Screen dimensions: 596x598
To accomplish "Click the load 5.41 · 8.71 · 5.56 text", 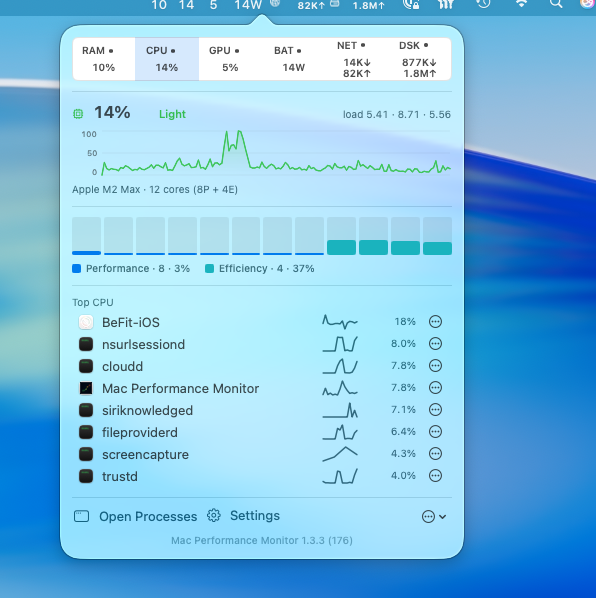I will [x=397, y=114].
